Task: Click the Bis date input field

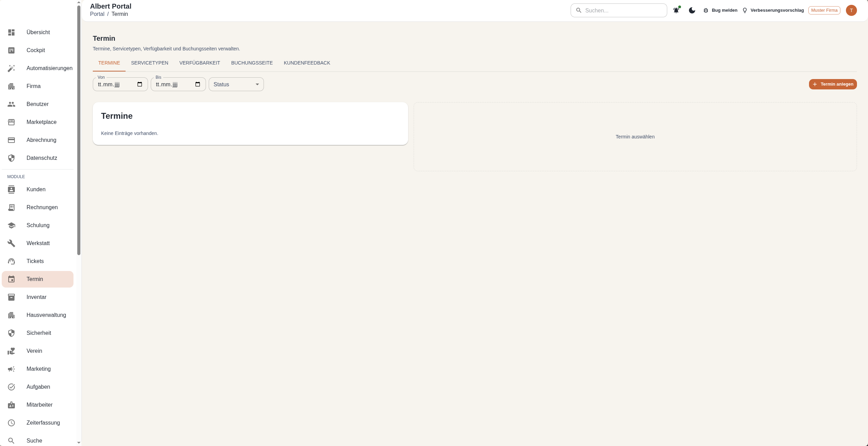Action: coord(178,84)
